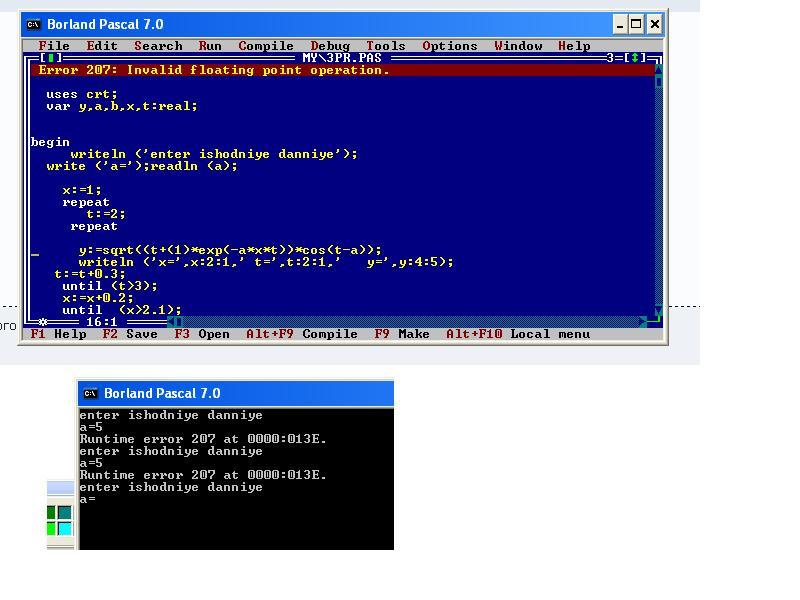Click F2 Save in status bar
Image resolution: width=800 pixels, height=600 pixels.
130,334
